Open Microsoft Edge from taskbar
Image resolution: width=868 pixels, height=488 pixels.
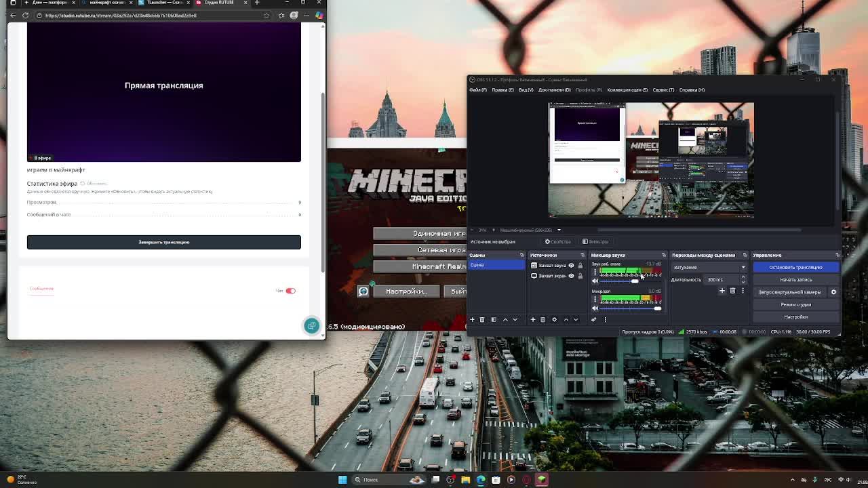coord(481,480)
